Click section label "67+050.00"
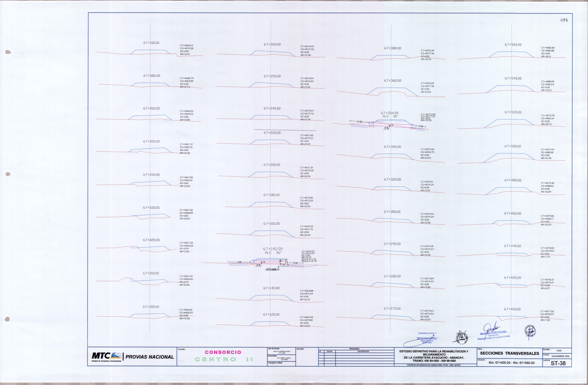 [x=151, y=141]
